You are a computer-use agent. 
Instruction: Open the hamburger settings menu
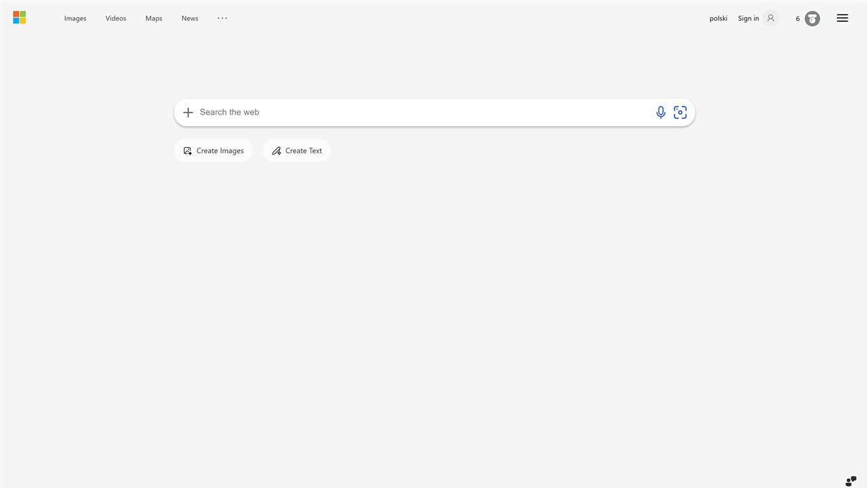tap(842, 18)
